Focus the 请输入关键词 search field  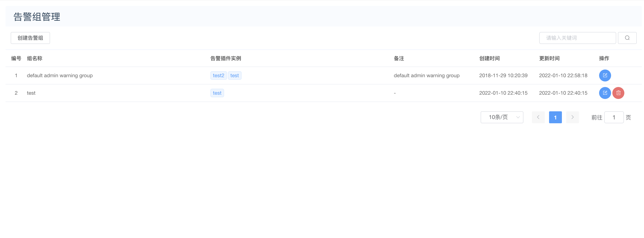(x=577, y=38)
